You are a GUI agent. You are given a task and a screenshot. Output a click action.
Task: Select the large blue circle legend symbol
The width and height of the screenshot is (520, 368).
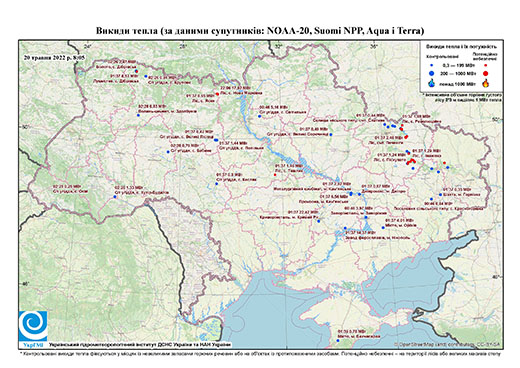[x=432, y=73]
